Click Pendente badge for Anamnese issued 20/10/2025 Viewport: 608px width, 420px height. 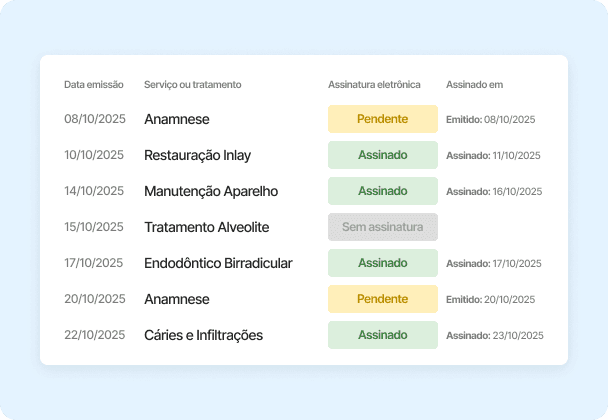(x=383, y=299)
